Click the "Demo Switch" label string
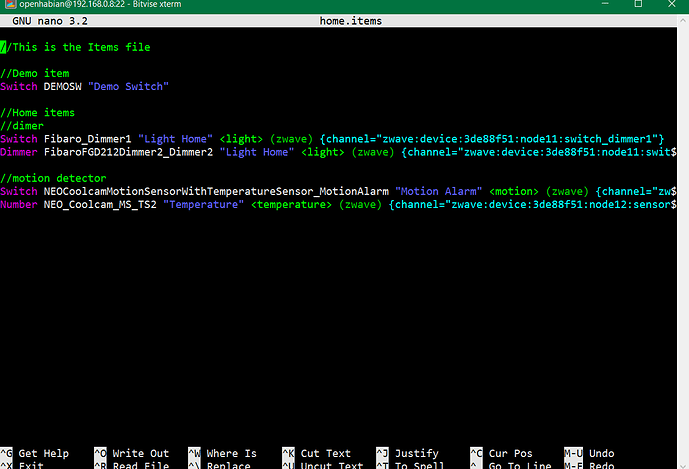 point(128,86)
